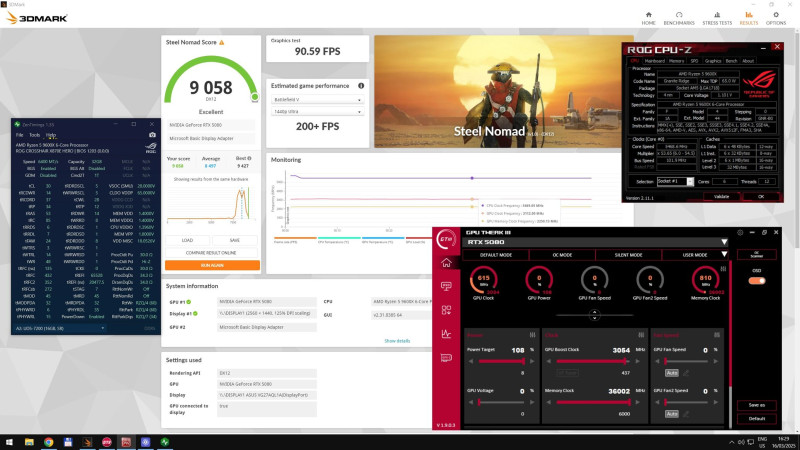This screenshot has width=800, height=450.
Task: Click Compare Result Online button
Action: point(212,253)
